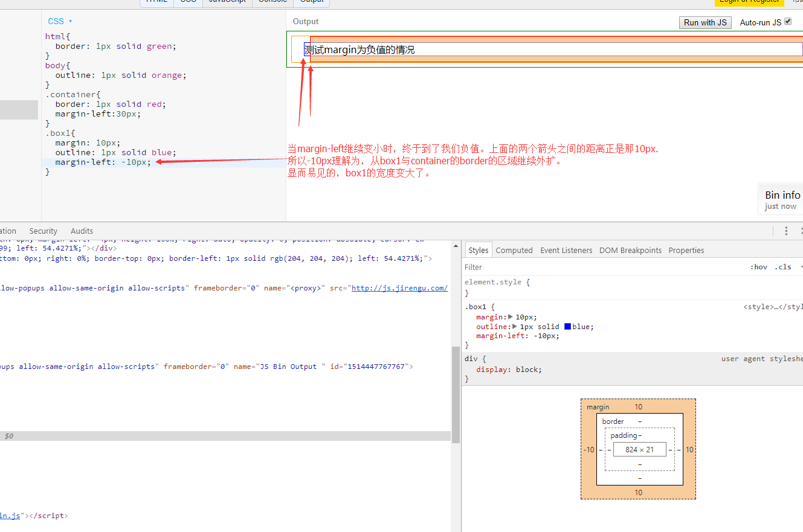The width and height of the screenshot is (803, 532).
Task: Toggle the .cls element classes button
Action: point(783,267)
